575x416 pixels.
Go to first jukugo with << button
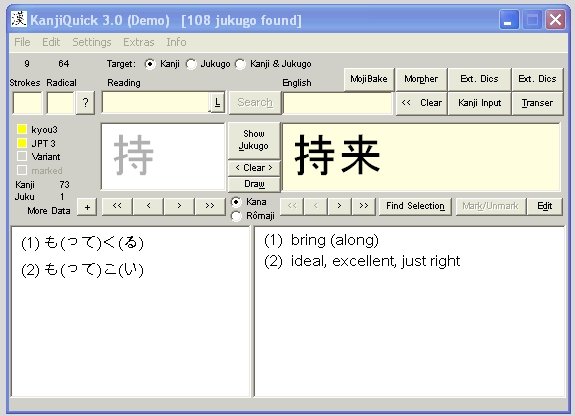(x=292, y=206)
